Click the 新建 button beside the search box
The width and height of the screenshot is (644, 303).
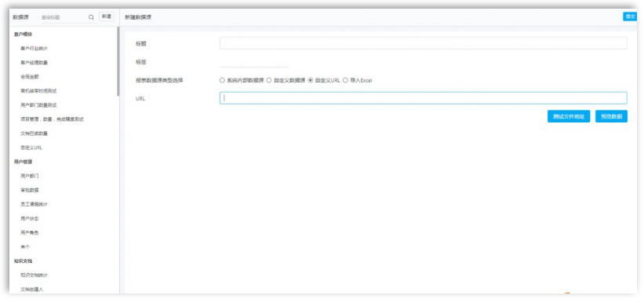107,16
